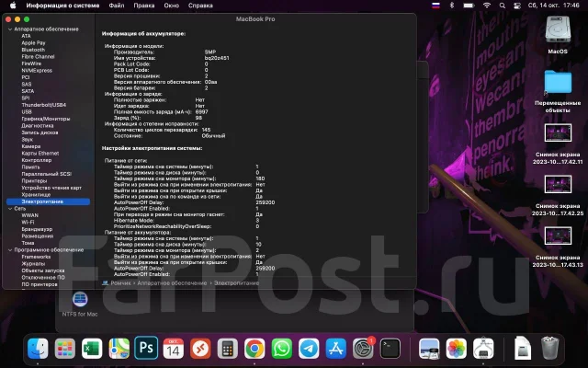Open Telegram in the dock
The width and height of the screenshot is (588, 368).
pos(309,348)
